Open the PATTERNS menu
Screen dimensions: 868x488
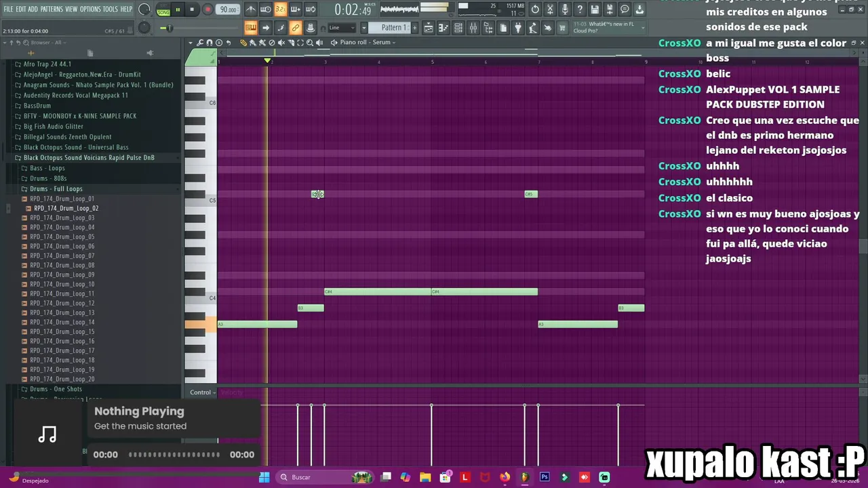(x=52, y=9)
